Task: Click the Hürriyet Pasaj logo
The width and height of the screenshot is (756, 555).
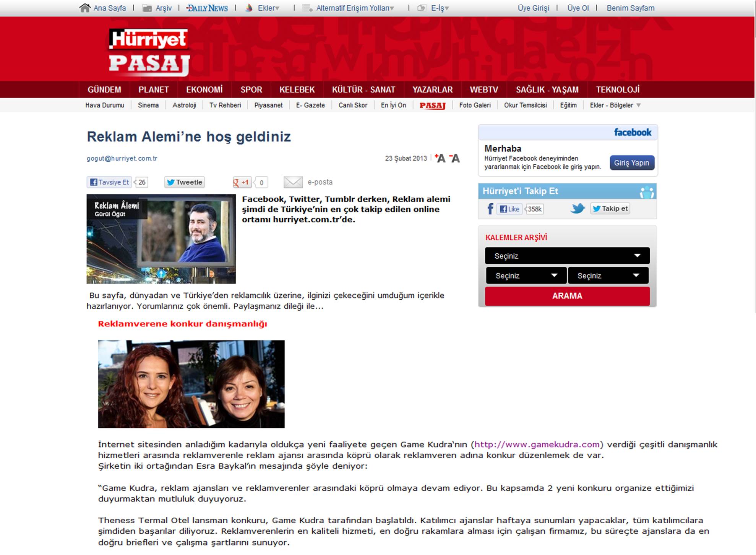Action: point(149,52)
